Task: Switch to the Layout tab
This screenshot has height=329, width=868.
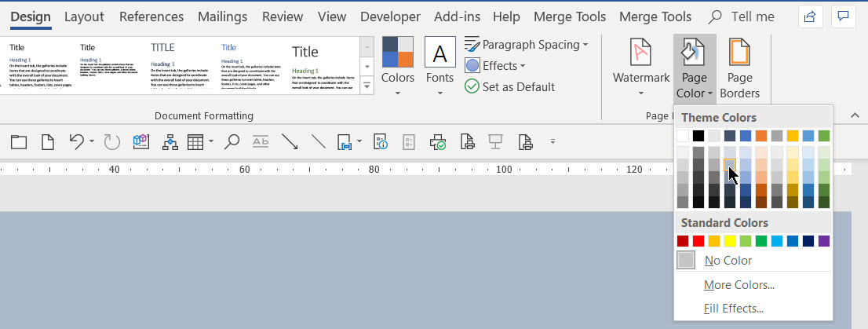Action: point(86,17)
